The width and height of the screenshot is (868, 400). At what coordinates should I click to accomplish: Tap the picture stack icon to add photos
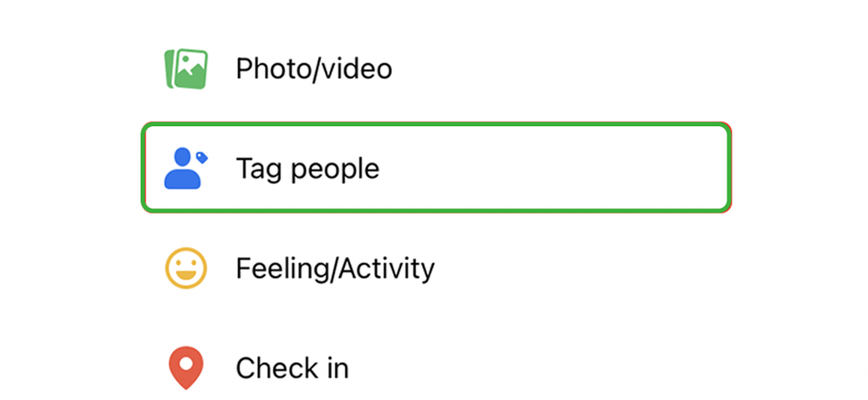coord(186,69)
